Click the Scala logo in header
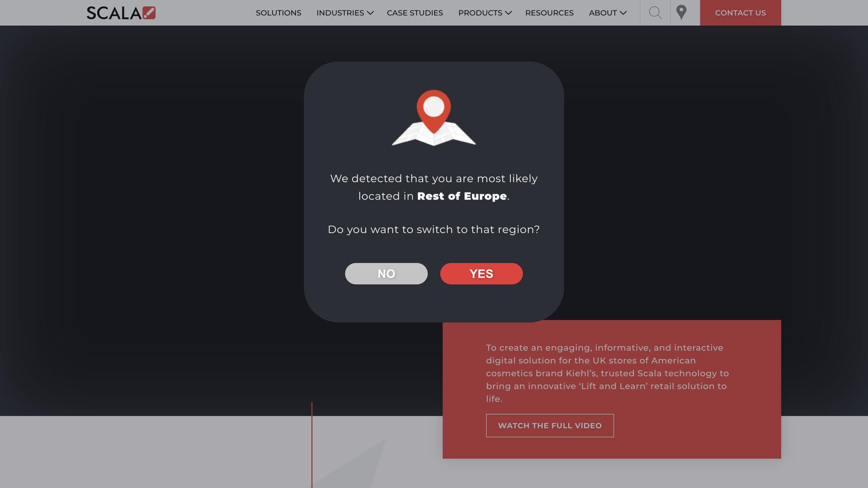This screenshot has height=488, width=868. pyautogui.click(x=121, y=13)
